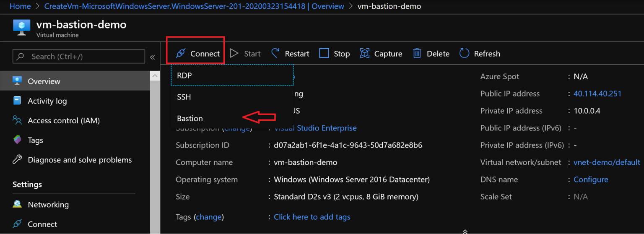
Task: Click the Refresh circular arrow icon
Action: click(464, 54)
